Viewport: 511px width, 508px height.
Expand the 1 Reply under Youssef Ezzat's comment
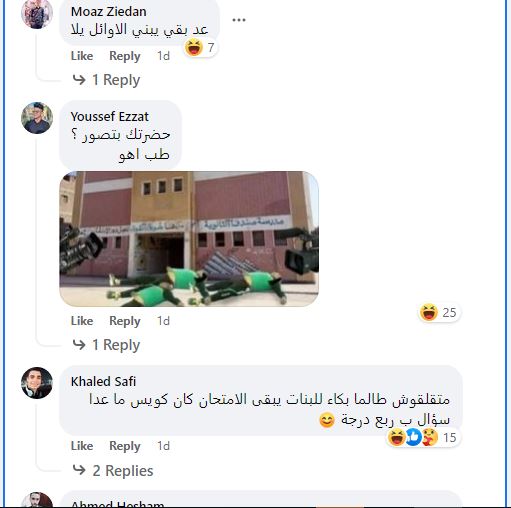pyautogui.click(x=106, y=345)
